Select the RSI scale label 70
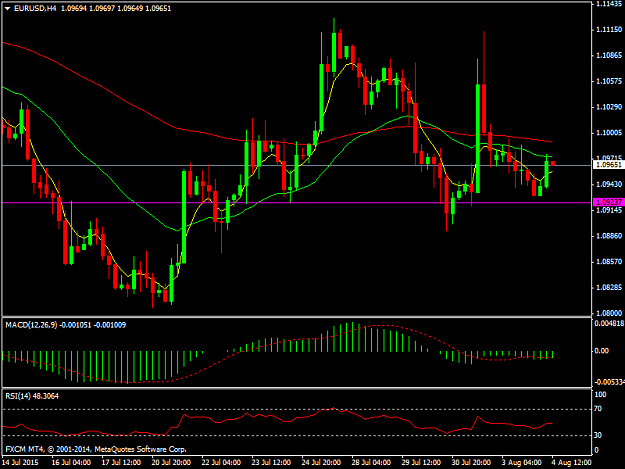 pos(598,409)
